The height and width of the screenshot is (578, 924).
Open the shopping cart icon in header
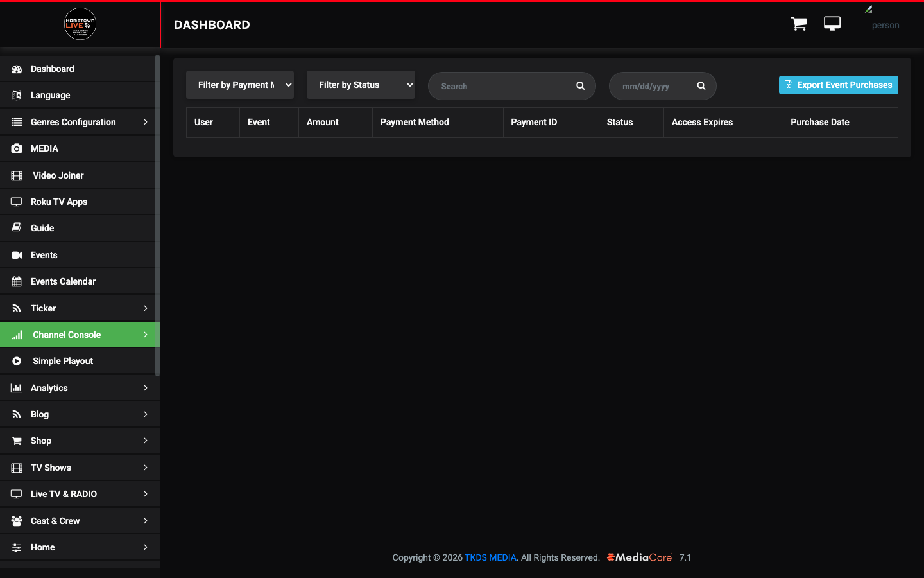tap(799, 24)
